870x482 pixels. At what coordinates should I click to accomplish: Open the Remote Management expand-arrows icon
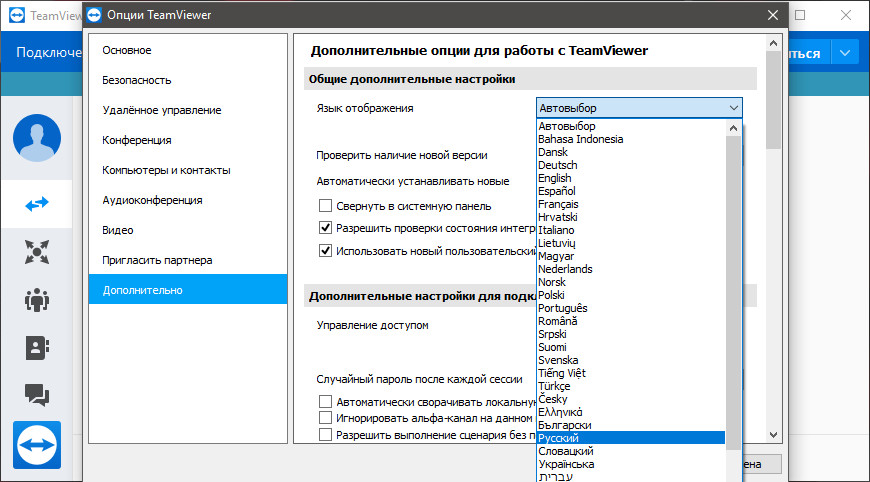click(37, 252)
